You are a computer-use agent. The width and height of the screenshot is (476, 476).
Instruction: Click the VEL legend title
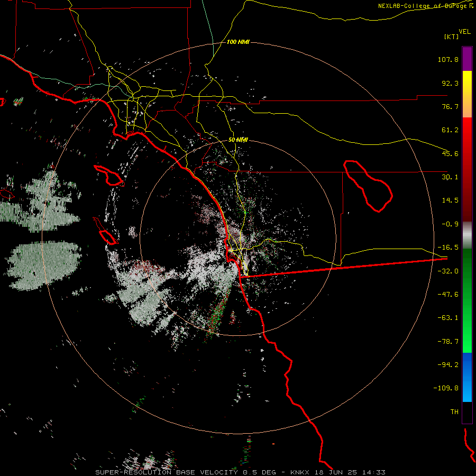pos(464,31)
